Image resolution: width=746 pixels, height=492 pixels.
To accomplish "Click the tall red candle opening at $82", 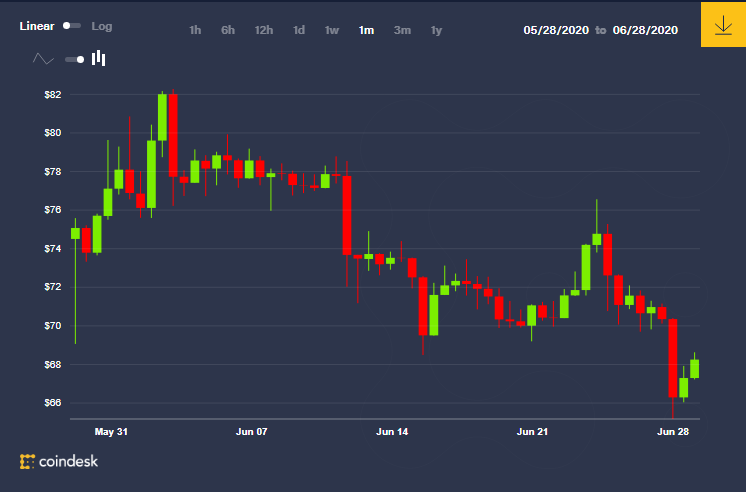I will [173, 135].
